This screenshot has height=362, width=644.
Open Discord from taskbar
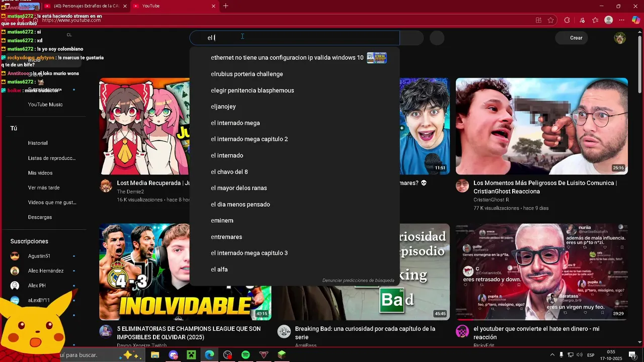tap(174, 355)
